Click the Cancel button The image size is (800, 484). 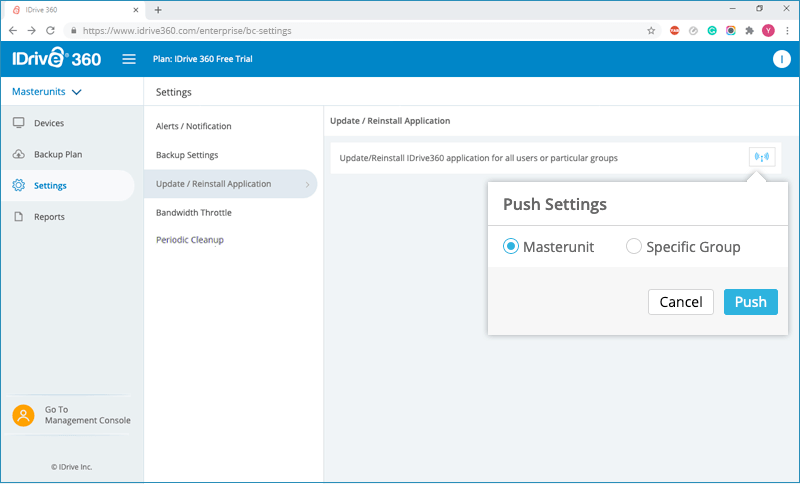click(681, 302)
